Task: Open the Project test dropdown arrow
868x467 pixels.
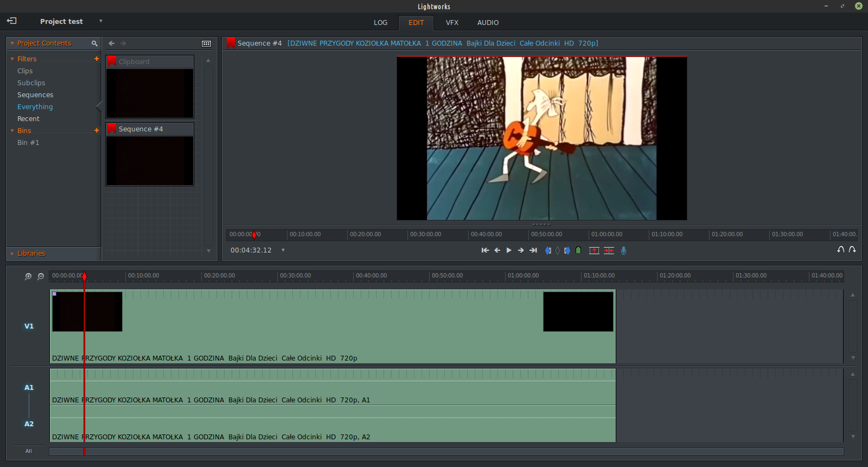Action: point(101,21)
